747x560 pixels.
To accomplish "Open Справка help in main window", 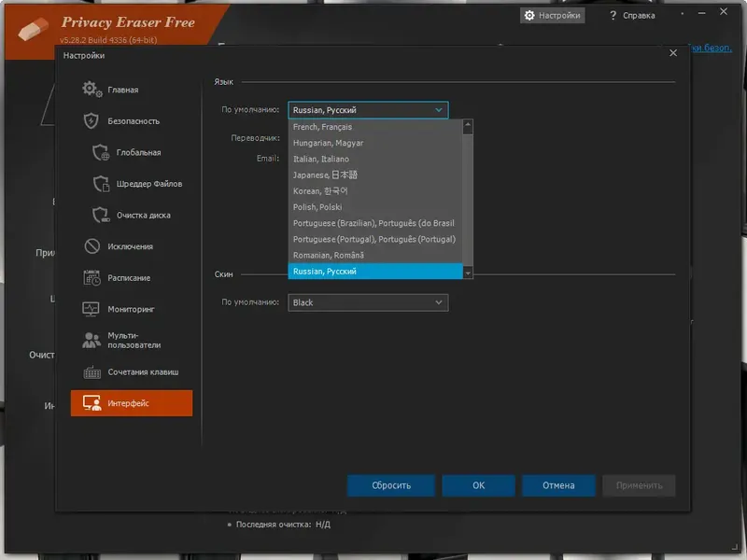I will click(632, 16).
